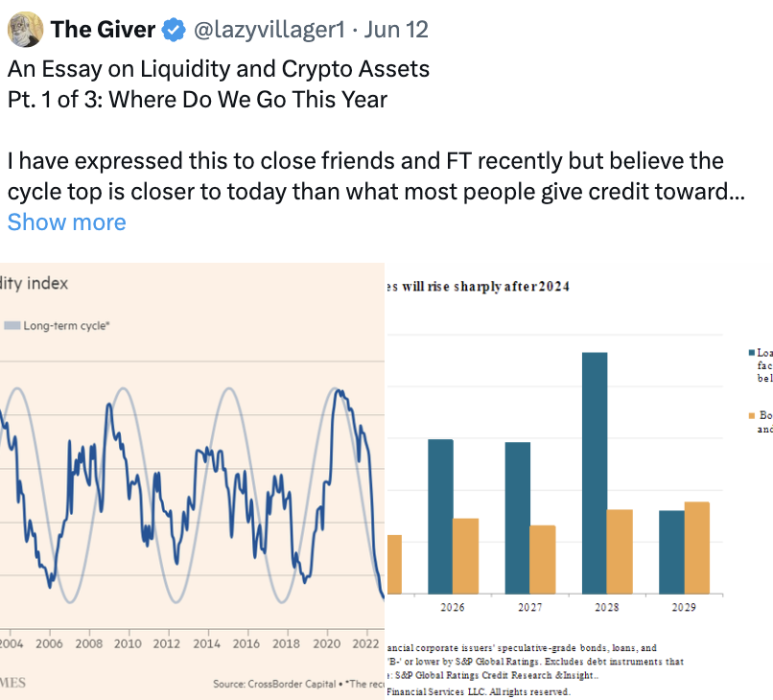Viewport: 773px width, 700px height.
Task: Click The Giver profile avatar
Action: (25, 30)
